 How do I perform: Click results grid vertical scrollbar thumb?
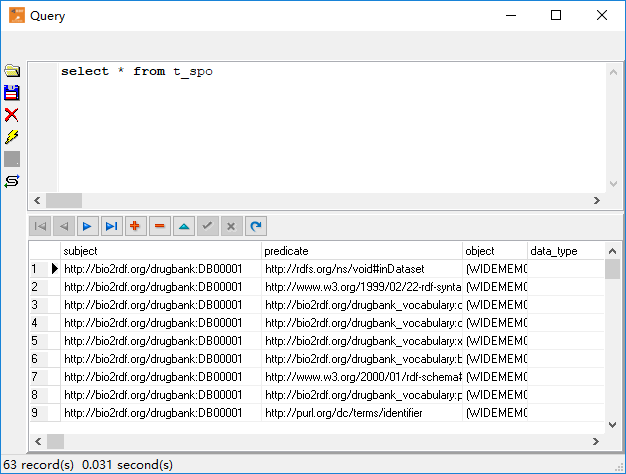click(612, 269)
